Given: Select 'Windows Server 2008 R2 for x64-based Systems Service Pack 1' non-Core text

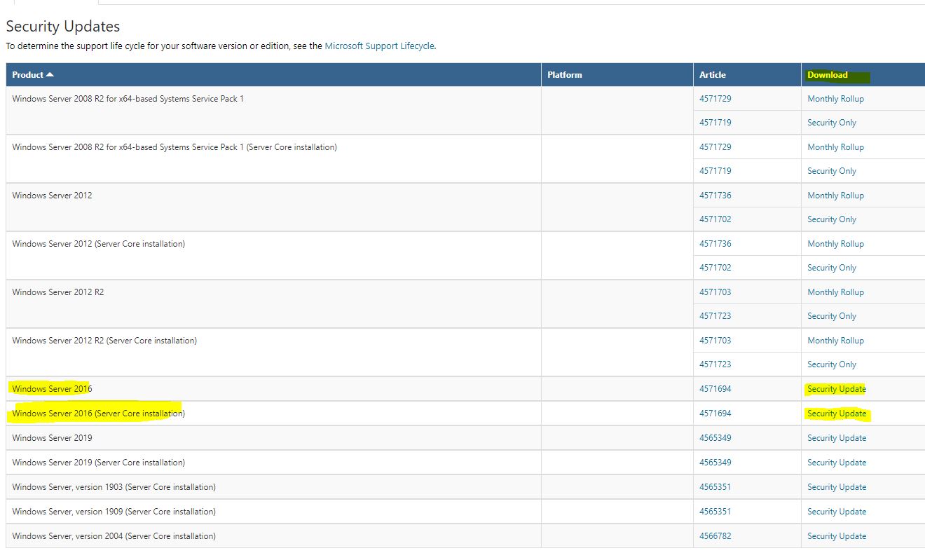Looking at the screenshot, I should tap(128, 99).
